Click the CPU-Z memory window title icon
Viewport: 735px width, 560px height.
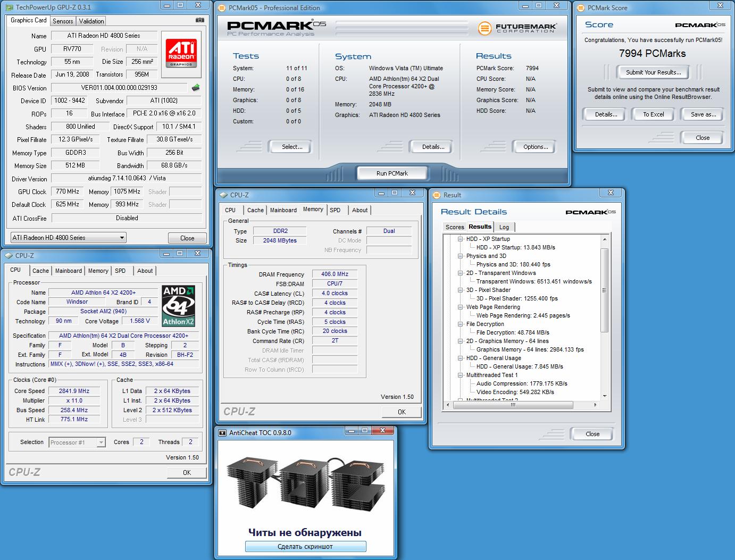[224, 195]
